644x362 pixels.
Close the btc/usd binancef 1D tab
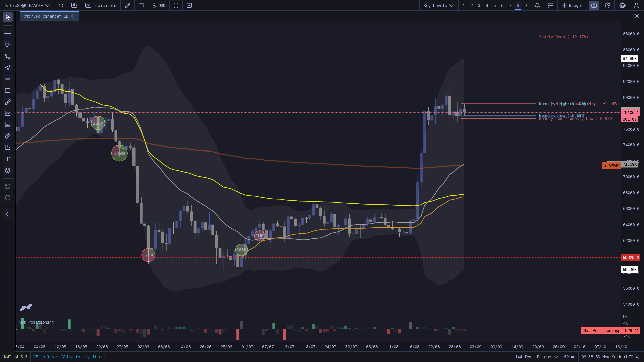coord(72,16)
